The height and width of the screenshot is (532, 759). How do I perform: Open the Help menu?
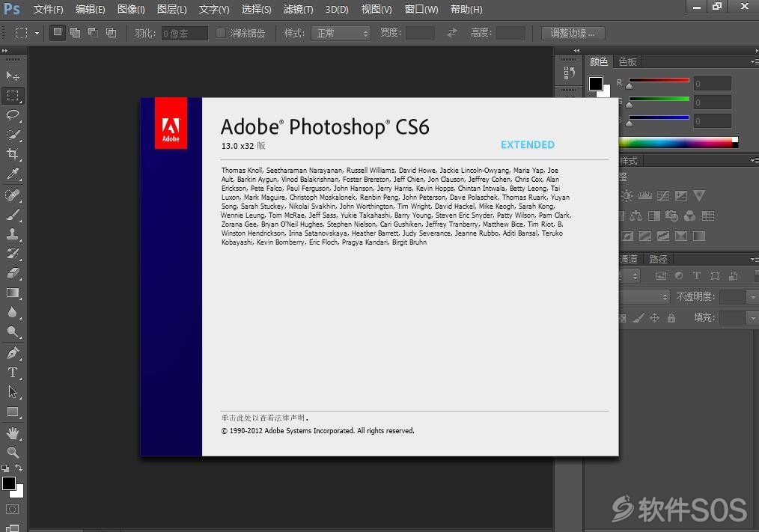coord(466,9)
